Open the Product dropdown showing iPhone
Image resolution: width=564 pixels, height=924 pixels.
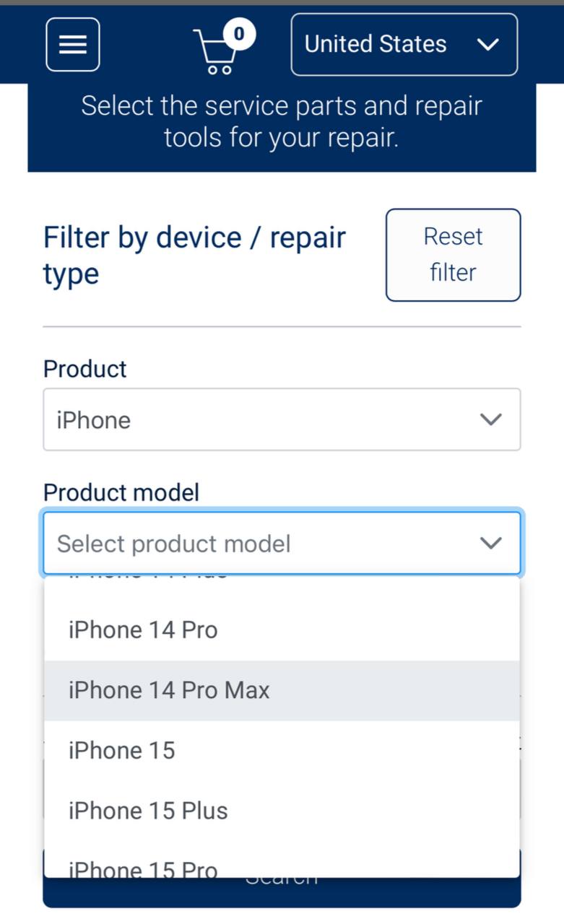tap(282, 419)
